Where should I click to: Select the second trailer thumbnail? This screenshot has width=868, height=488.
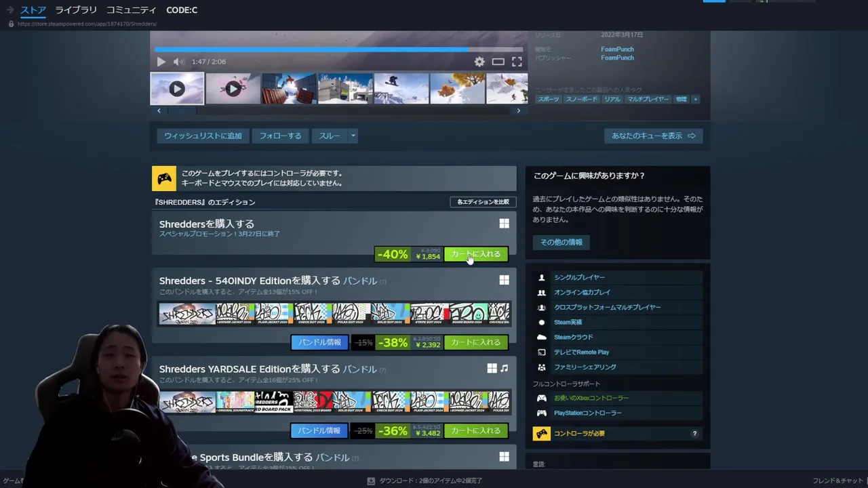point(233,88)
